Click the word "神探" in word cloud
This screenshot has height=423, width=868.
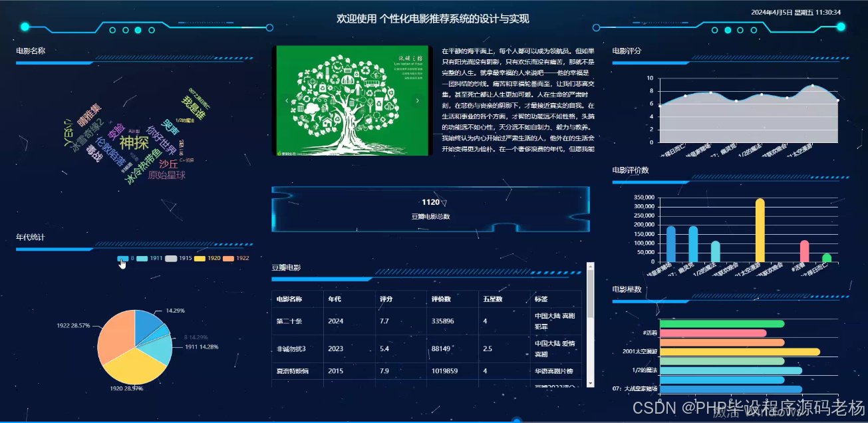point(134,142)
